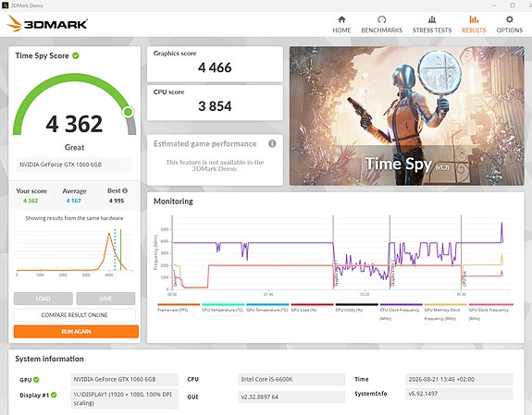Click the score distribution chart

74,251
